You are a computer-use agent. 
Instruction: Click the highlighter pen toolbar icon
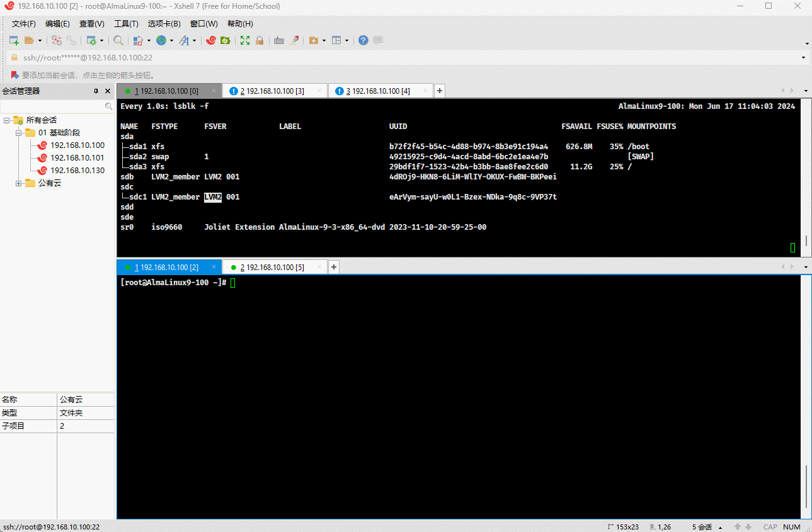point(294,40)
